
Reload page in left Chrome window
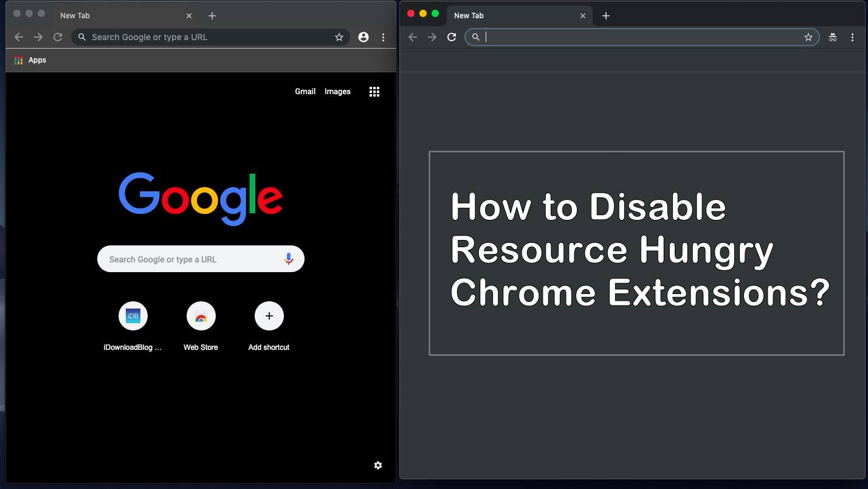point(58,37)
